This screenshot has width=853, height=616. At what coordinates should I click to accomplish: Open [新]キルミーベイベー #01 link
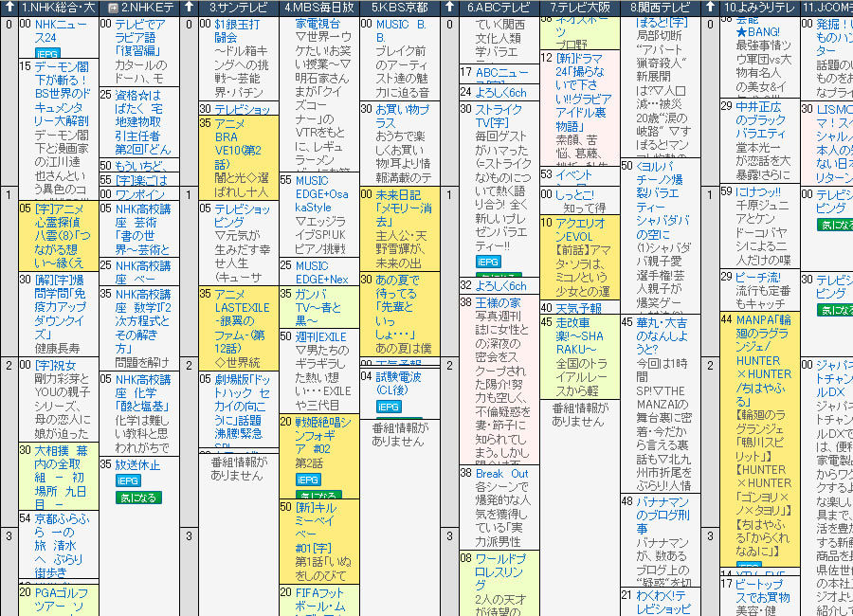coord(316,527)
